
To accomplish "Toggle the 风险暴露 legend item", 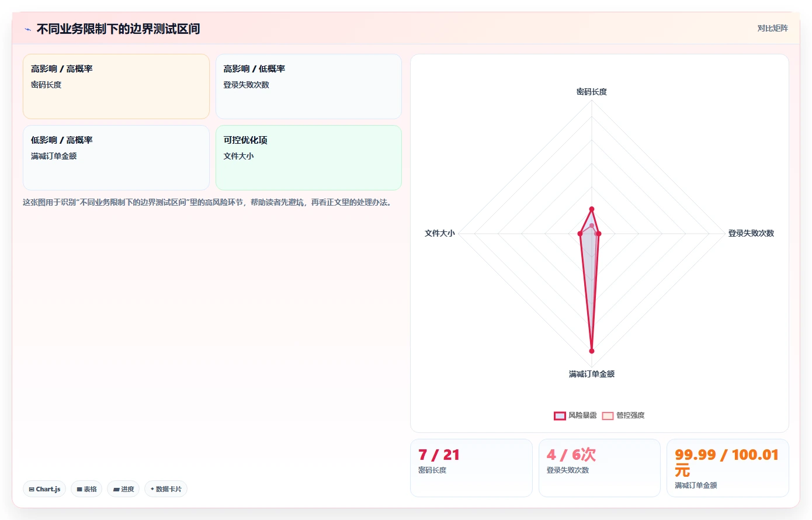I will (x=575, y=415).
